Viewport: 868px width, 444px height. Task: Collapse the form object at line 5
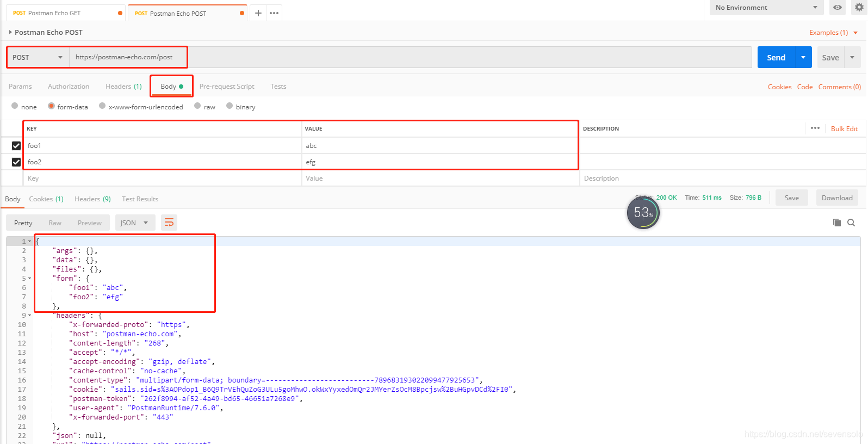(x=30, y=278)
